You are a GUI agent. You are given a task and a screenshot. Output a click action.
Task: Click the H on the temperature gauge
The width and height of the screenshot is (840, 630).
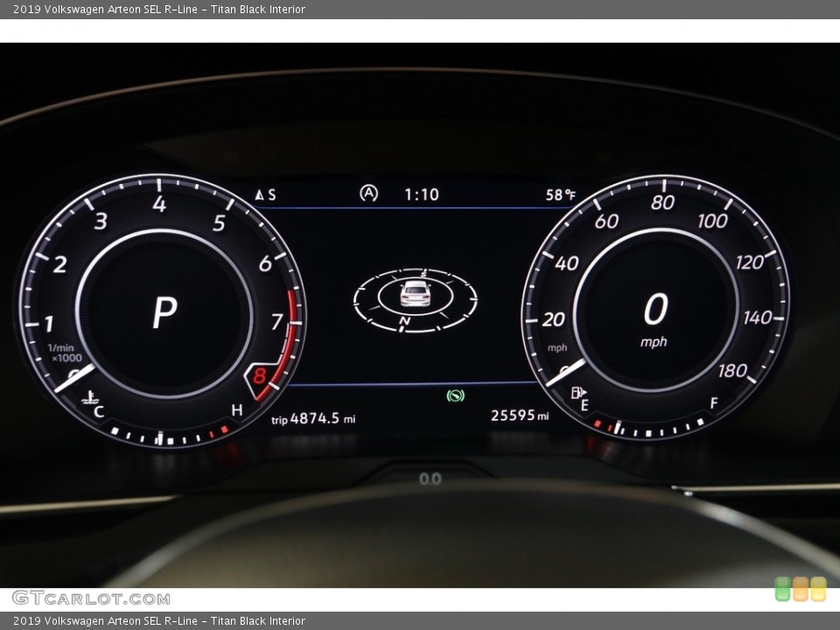tap(237, 410)
